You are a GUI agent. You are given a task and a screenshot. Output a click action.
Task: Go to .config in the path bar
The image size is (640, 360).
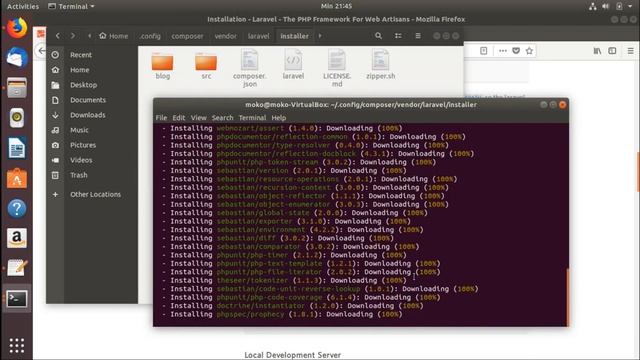[x=150, y=36]
